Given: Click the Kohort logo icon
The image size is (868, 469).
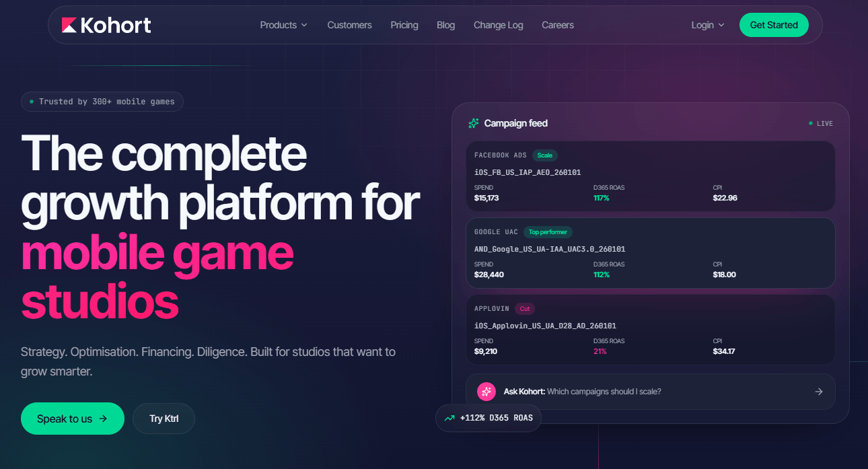Looking at the screenshot, I should tap(69, 25).
